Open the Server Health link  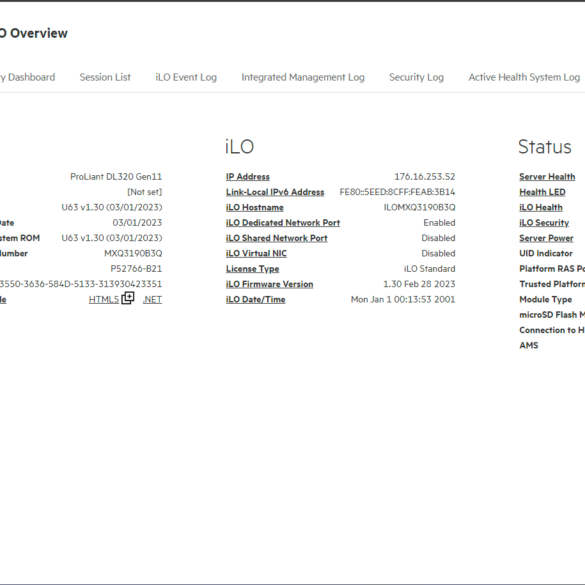547,177
